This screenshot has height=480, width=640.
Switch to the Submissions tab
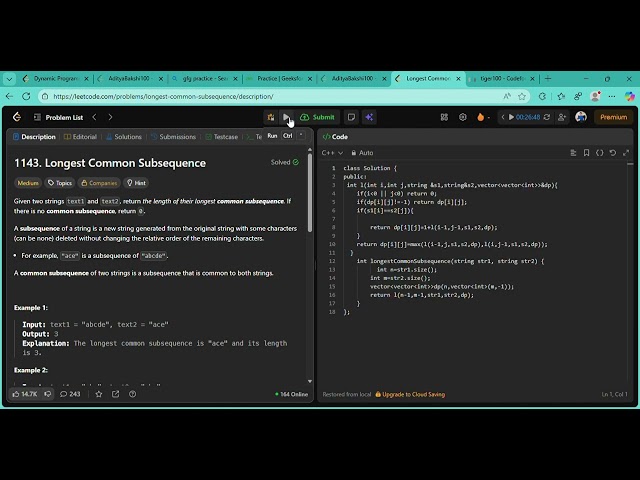coord(173,137)
